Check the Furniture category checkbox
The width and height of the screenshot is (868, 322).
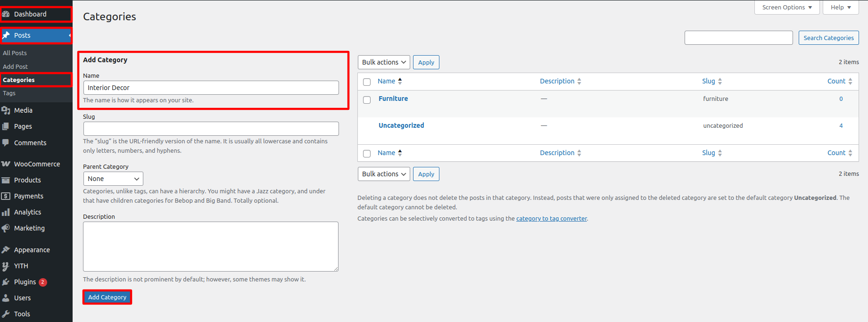[x=367, y=100]
